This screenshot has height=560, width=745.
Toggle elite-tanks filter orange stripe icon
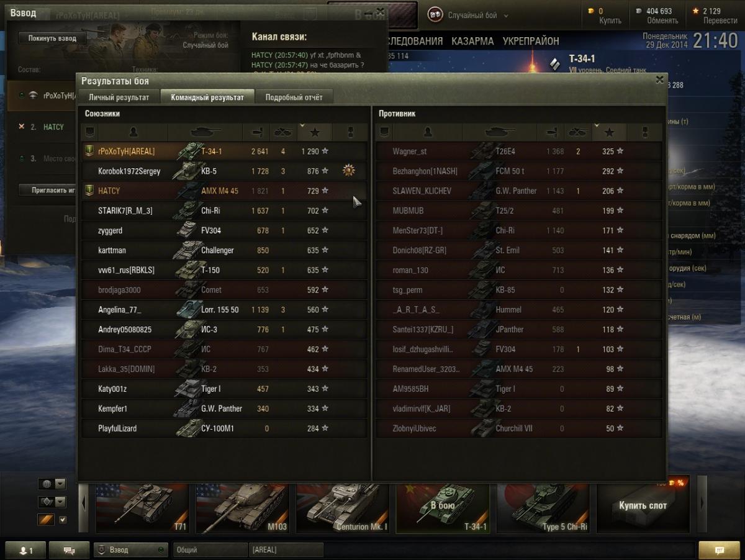pyautogui.click(x=46, y=520)
